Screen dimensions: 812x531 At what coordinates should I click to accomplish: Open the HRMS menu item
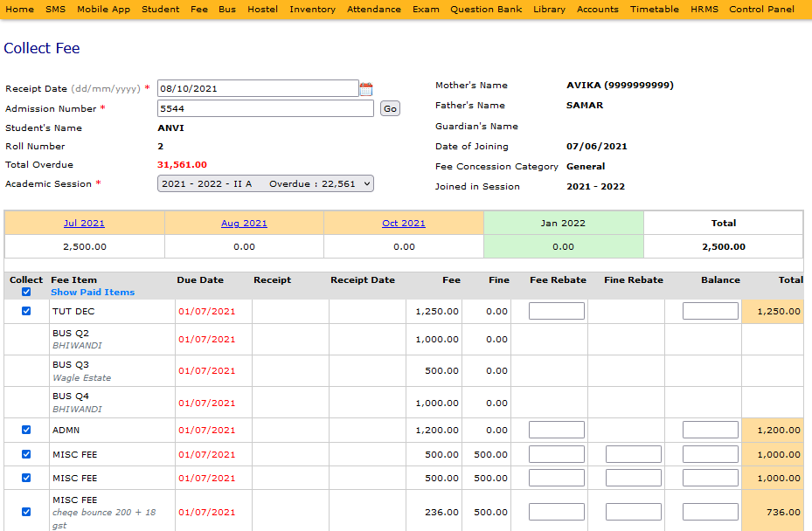click(x=704, y=9)
